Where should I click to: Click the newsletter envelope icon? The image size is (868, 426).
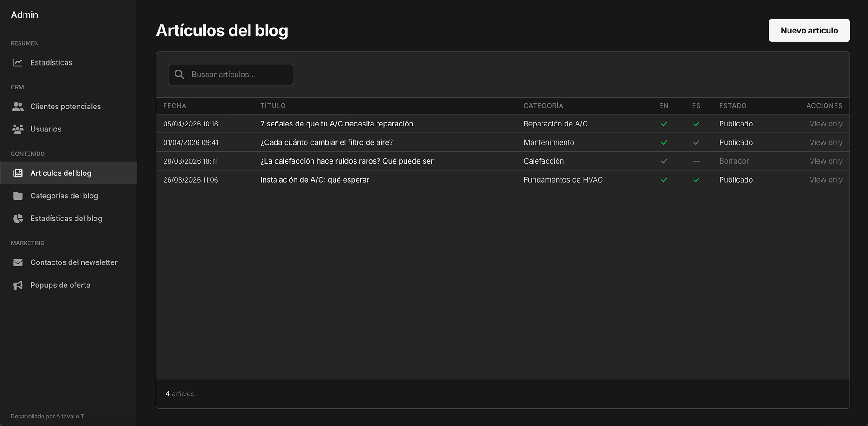18,262
